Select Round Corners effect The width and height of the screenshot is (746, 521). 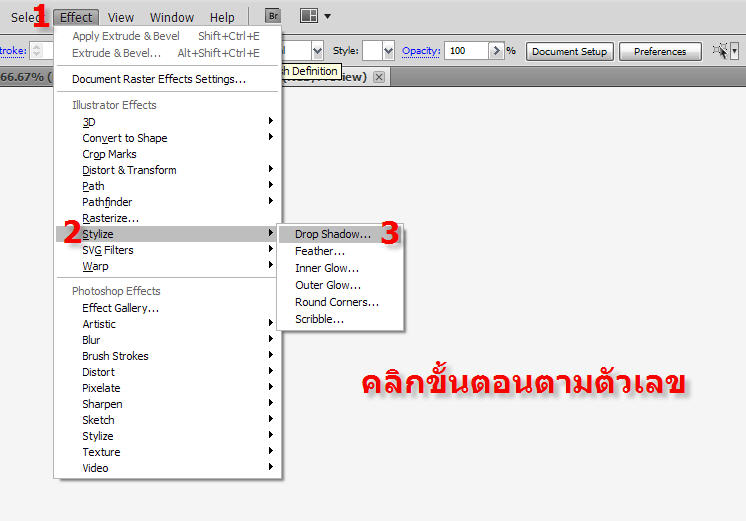(x=337, y=302)
